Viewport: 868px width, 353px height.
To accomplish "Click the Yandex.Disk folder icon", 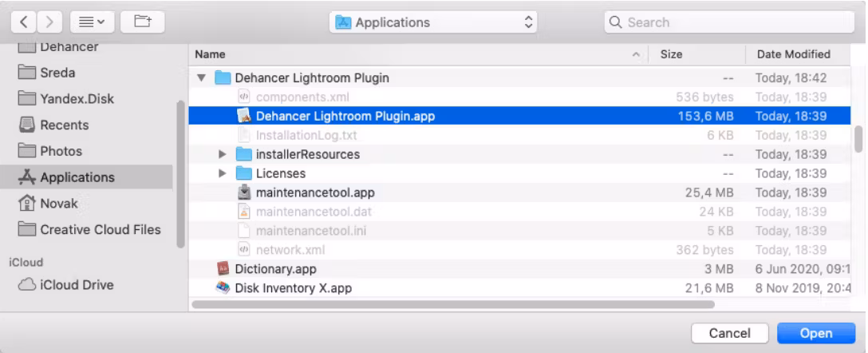I will coord(26,98).
